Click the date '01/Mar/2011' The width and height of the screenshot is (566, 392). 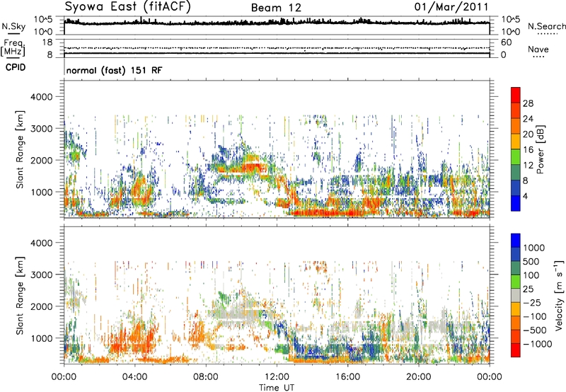pyautogui.click(x=451, y=7)
